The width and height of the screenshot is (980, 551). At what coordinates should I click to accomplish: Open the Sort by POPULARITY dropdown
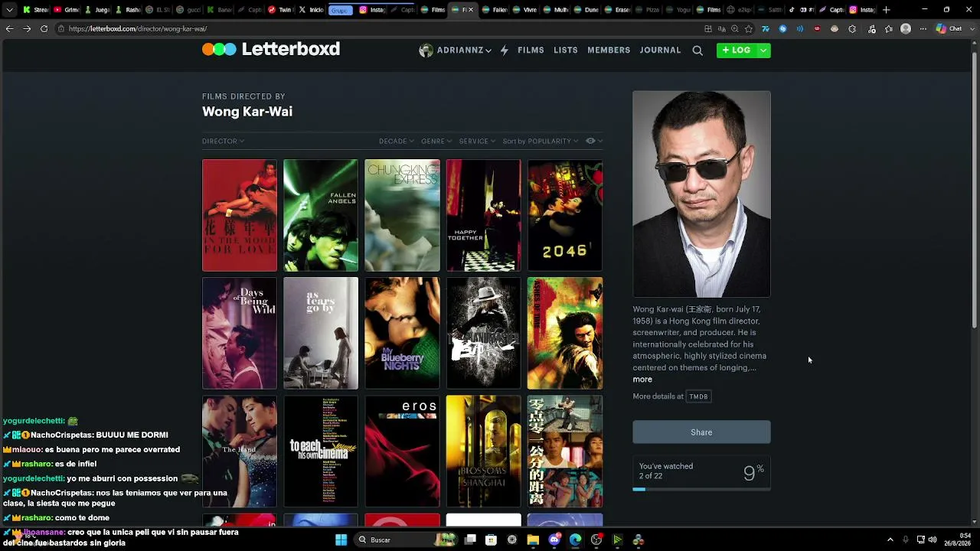point(541,142)
